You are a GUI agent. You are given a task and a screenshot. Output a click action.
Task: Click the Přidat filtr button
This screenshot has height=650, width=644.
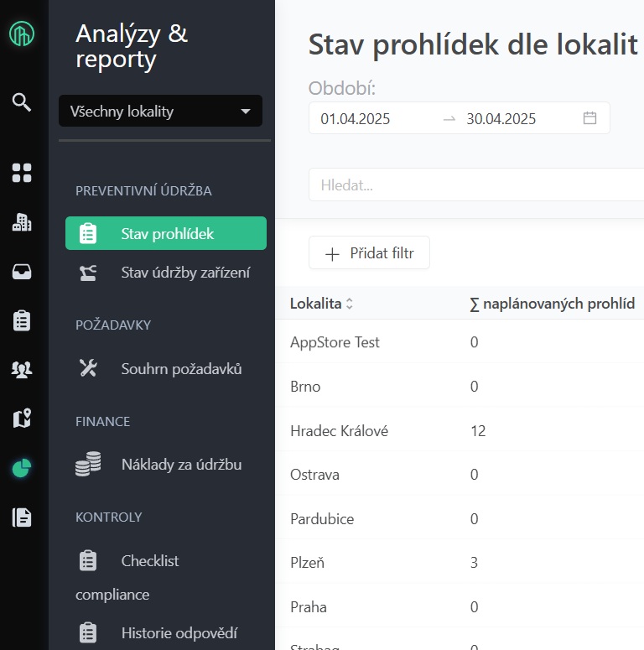[369, 253]
